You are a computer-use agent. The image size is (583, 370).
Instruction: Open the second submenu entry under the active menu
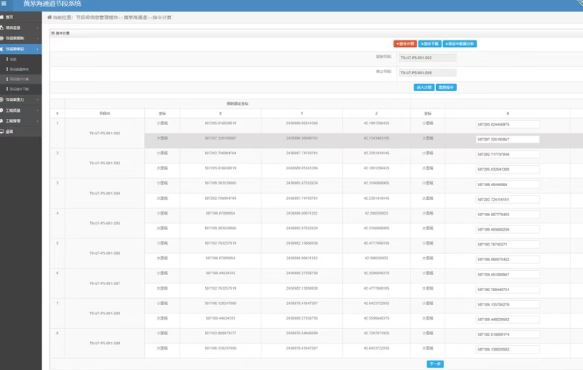tap(21, 69)
